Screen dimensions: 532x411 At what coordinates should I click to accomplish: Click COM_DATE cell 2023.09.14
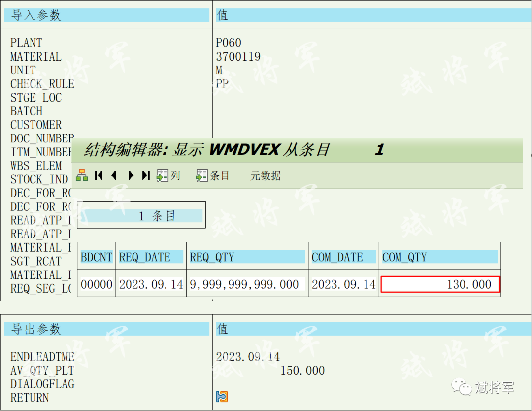344,284
